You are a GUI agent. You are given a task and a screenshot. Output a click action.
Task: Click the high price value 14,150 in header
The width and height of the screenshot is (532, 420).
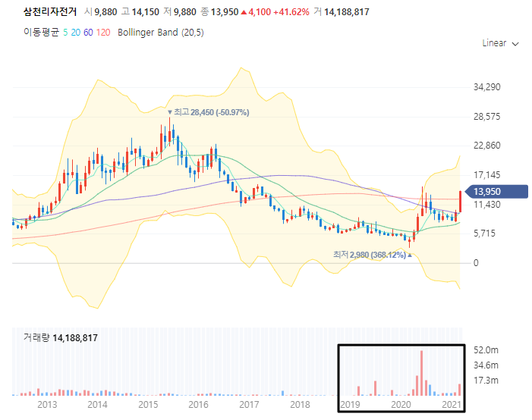pos(145,12)
